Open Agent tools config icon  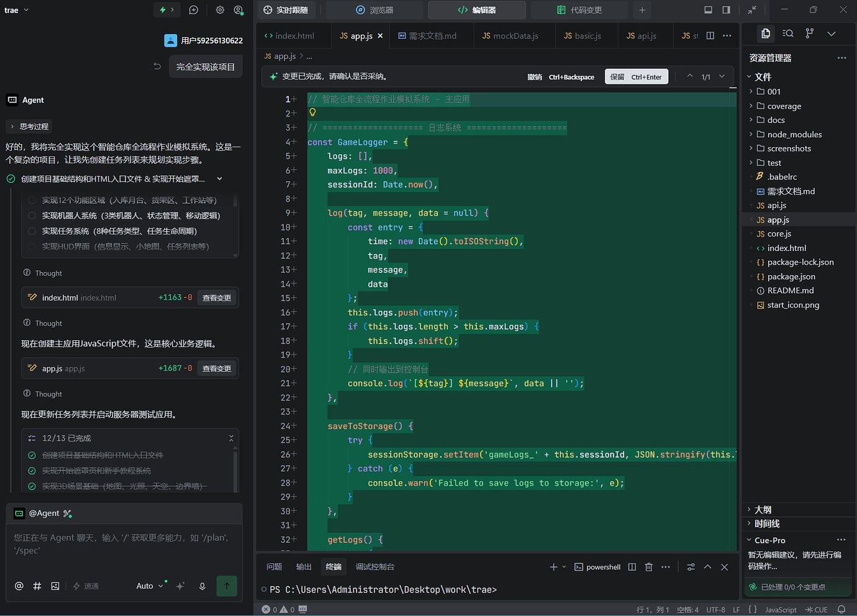(68, 514)
